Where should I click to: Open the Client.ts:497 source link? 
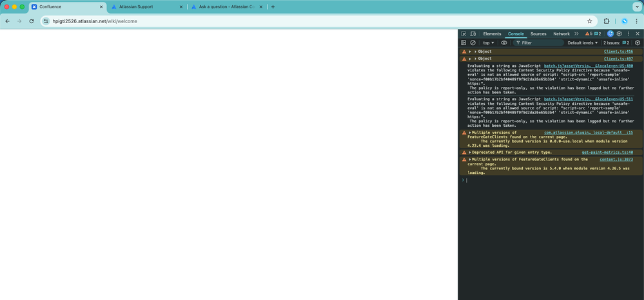click(x=618, y=59)
